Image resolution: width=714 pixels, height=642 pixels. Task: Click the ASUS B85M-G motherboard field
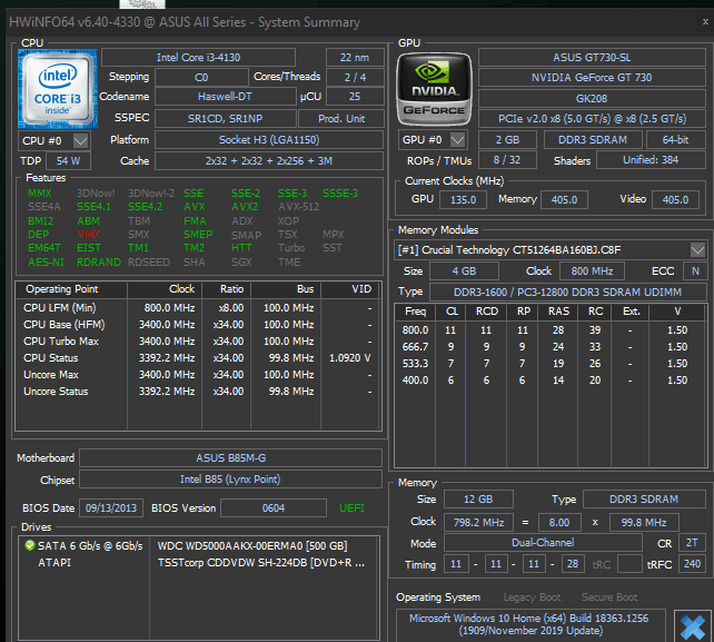pyautogui.click(x=230, y=458)
